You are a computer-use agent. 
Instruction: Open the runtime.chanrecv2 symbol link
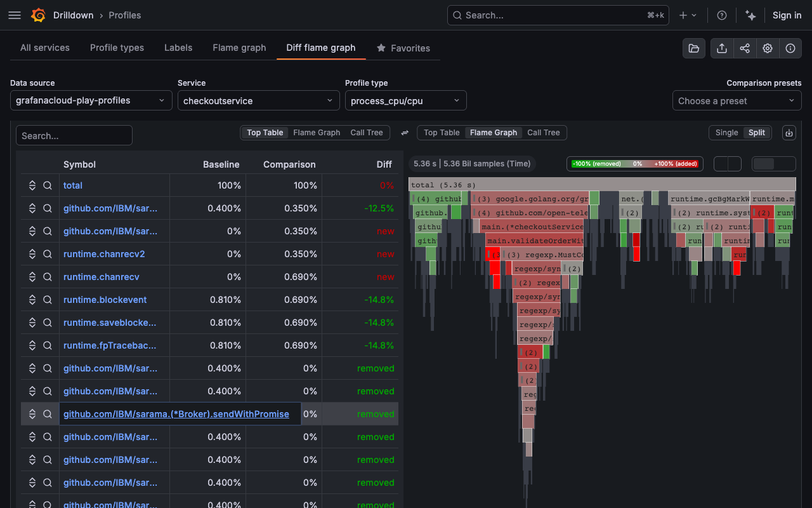[x=104, y=254]
